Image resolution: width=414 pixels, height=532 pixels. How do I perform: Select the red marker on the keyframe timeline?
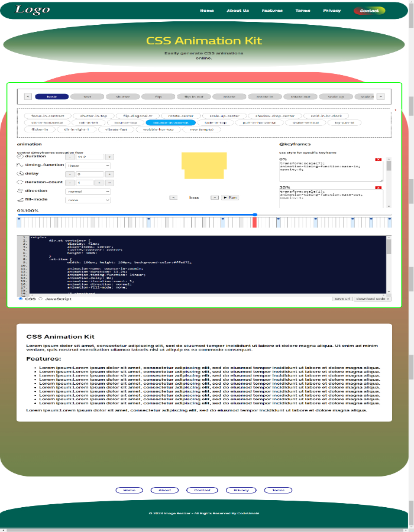click(x=254, y=223)
